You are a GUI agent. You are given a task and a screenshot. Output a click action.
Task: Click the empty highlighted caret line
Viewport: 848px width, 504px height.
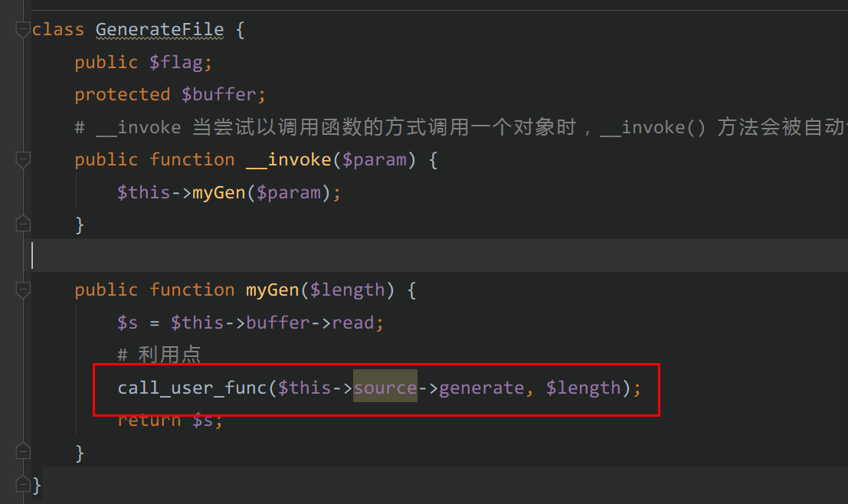(383, 256)
